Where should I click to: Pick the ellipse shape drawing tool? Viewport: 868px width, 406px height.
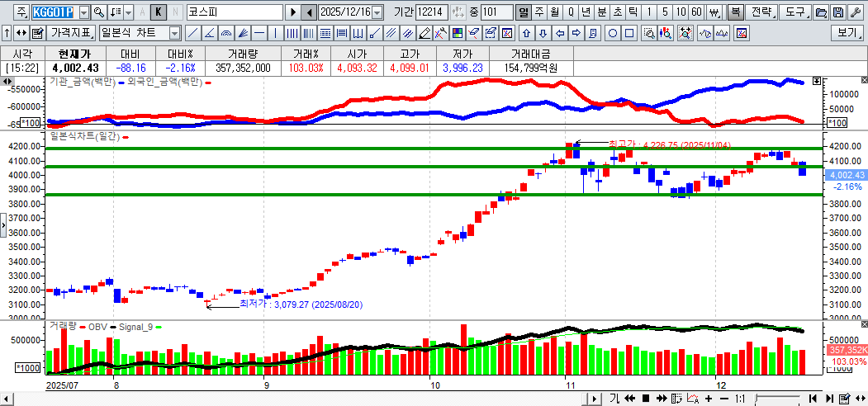[613, 33]
